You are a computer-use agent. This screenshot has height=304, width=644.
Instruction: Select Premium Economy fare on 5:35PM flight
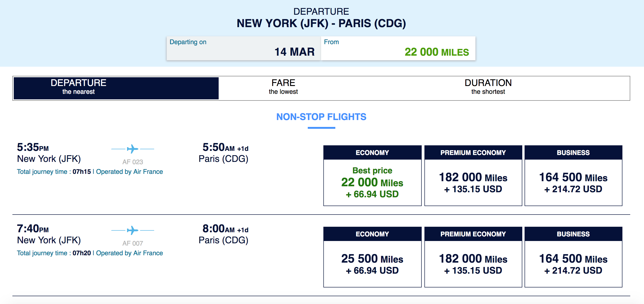coord(473,182)
